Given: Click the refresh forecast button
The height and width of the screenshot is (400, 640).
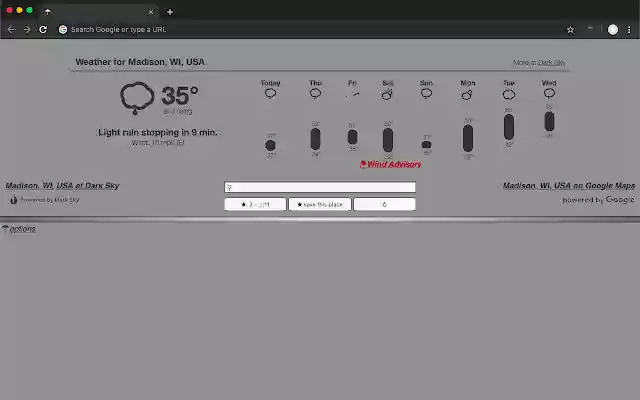Looking at the screenshot, I should point(384,204).
